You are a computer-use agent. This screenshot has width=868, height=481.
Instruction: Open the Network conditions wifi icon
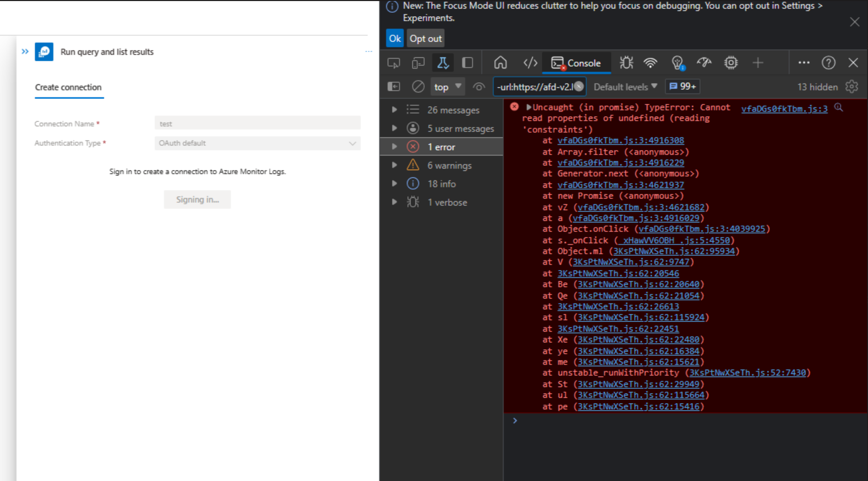[x=651, y=63]
